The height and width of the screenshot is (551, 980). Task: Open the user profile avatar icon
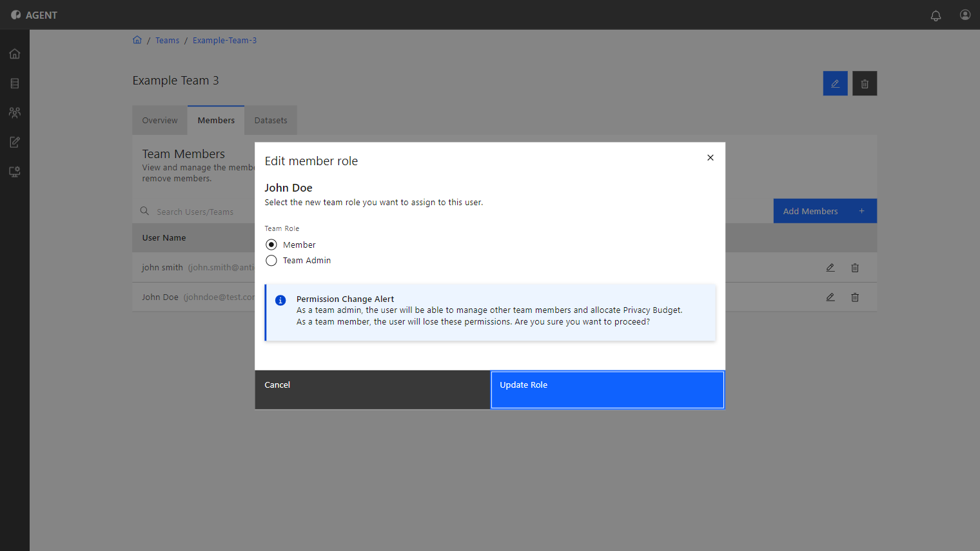(965, 15)
